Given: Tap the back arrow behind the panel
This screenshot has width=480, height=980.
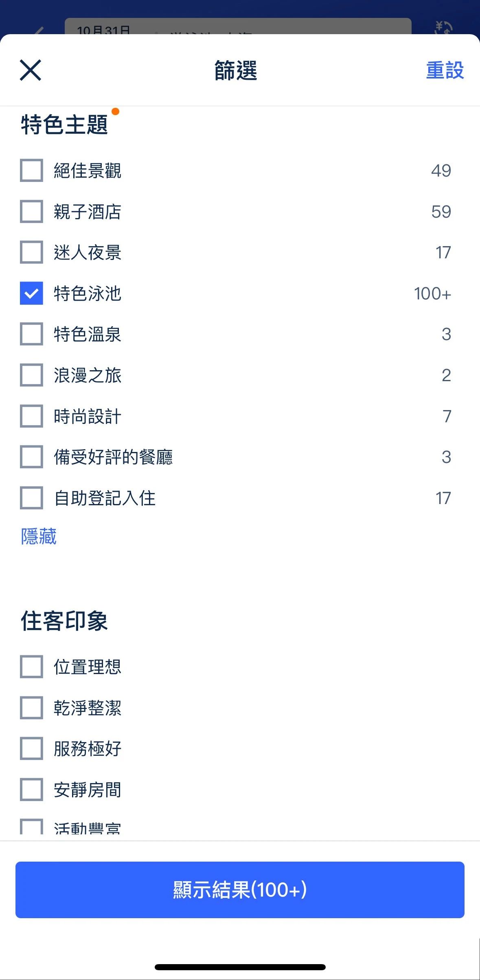Looking at the screenshot, I should [x=39, y=30].
